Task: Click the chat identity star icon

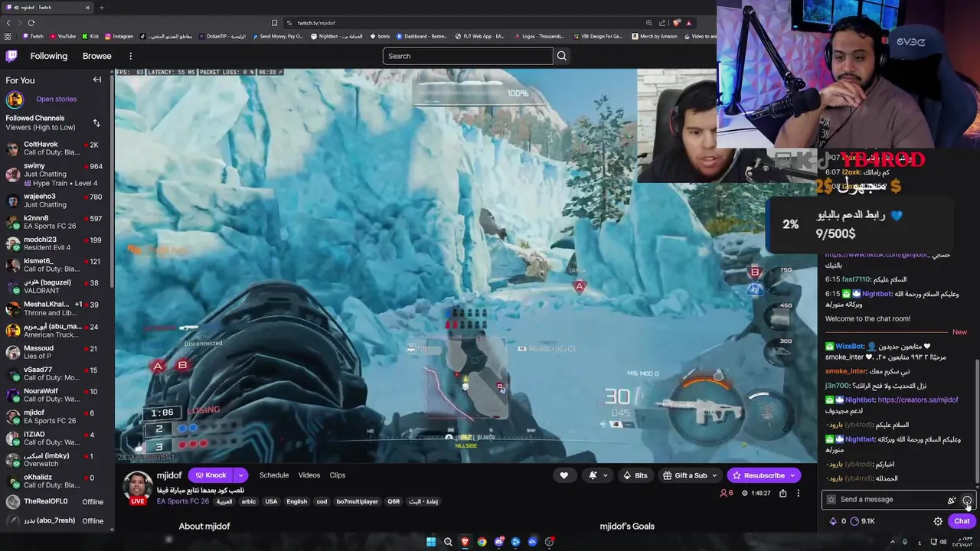Action: (x=831, y=500)
